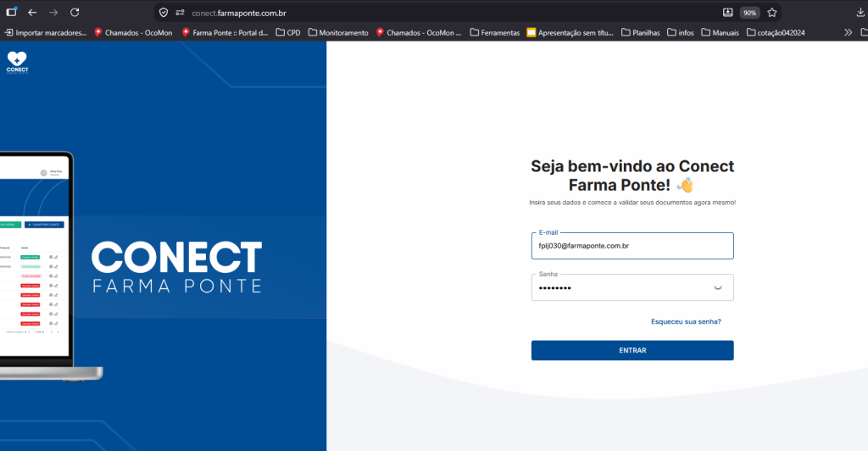868x451 pixels.
Task: Open the first Chamados - OcoMon bookmark
Action: pos(133,33)
